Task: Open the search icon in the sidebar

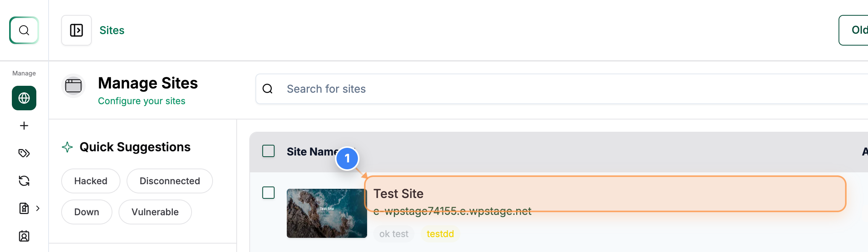Action: pos(24,30)
